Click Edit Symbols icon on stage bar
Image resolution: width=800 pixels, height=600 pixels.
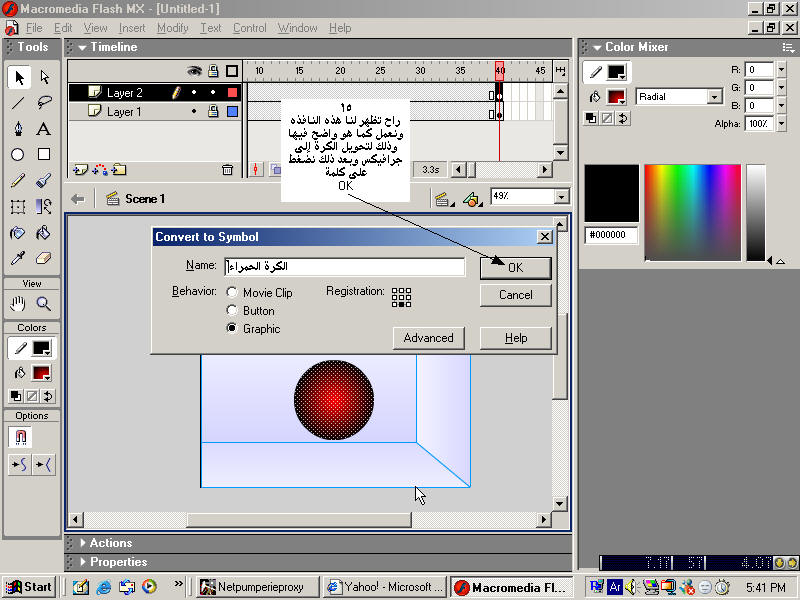[x=472, y=199]
